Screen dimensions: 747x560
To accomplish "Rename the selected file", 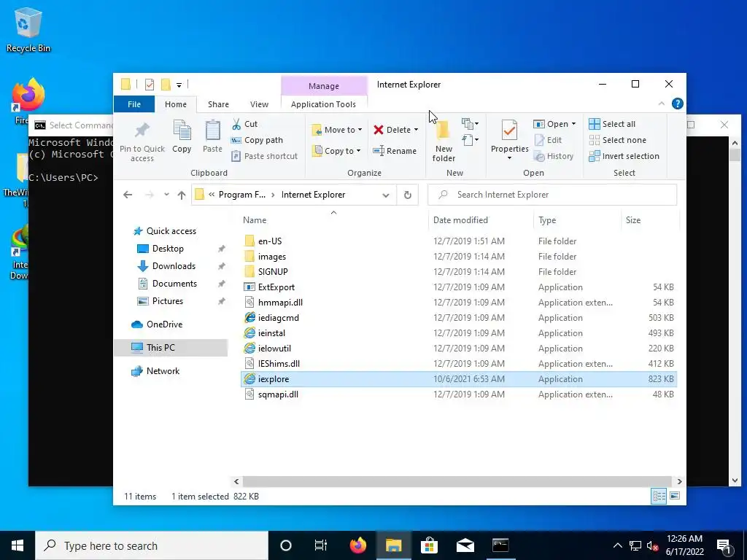I will click(395, 151).
